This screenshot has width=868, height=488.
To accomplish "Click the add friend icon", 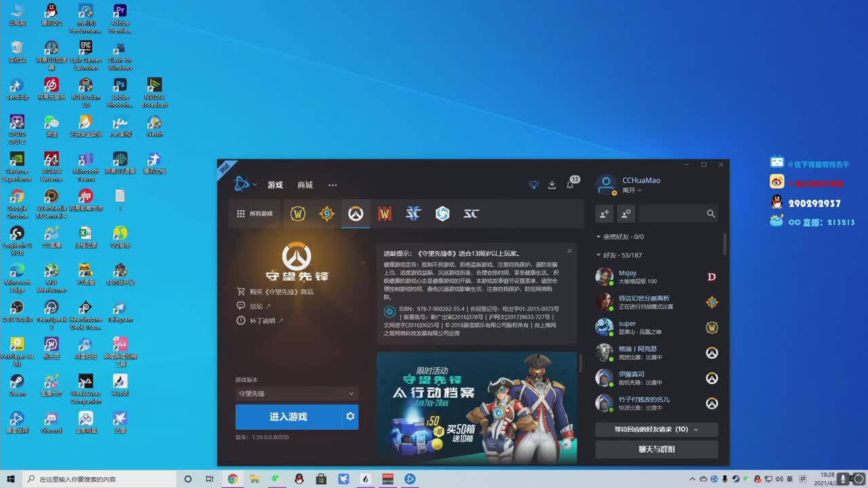I will [604, 213].
